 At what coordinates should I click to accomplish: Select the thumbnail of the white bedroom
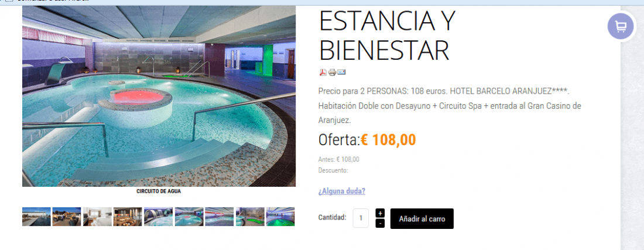[97, 217]
